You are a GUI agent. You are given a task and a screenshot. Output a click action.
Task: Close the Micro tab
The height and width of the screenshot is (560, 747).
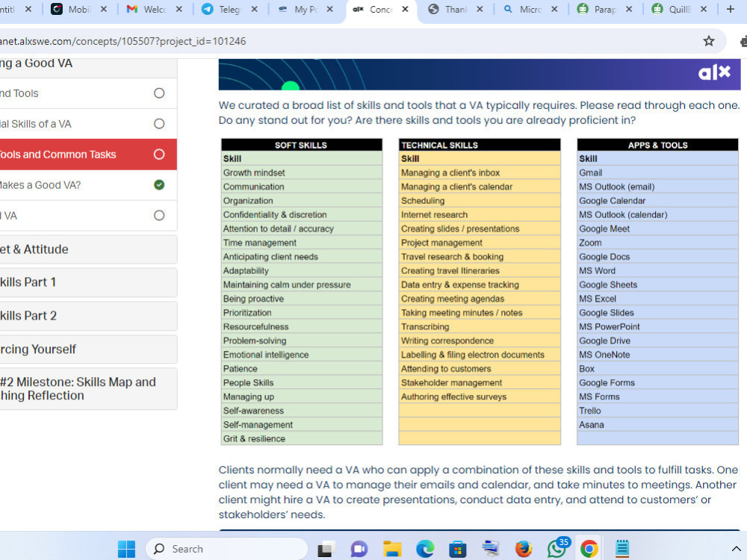click(x=554, y=9)
